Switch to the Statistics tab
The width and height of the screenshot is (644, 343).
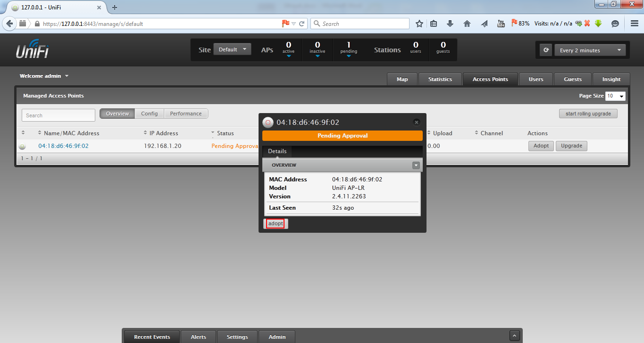click(440, 79)
